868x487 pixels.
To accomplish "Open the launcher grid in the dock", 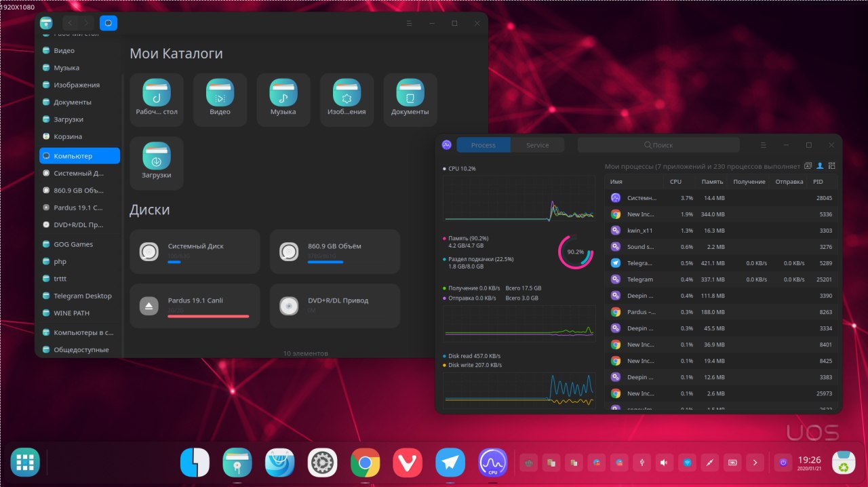I will point(25,463).
